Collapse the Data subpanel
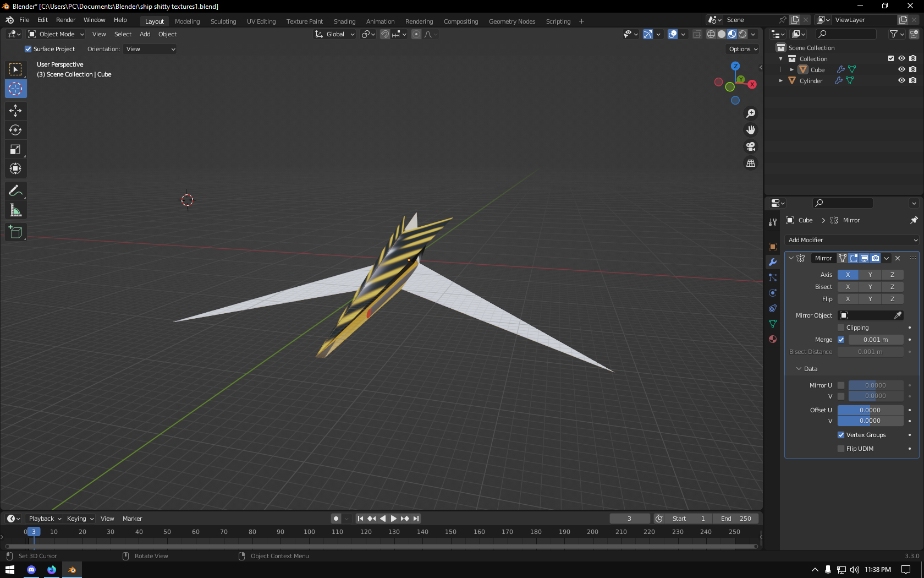The image size is (924, 578). coord(799,369)
